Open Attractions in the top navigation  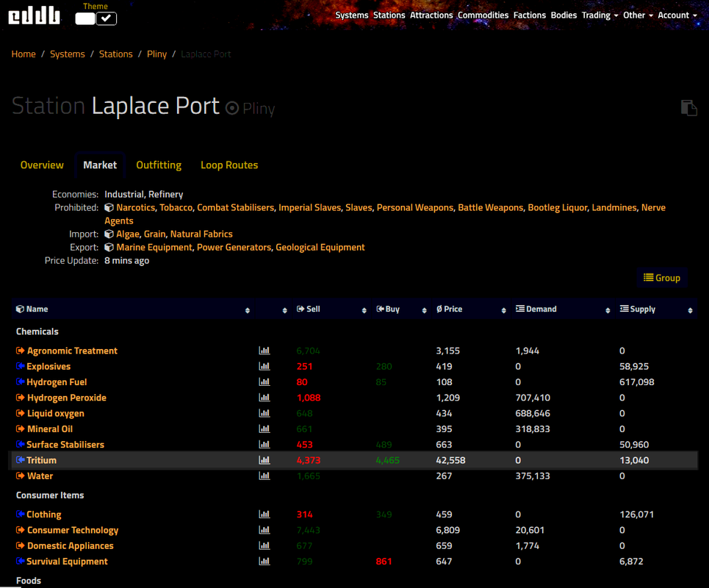pyautogui.click(x=431, y=15)
